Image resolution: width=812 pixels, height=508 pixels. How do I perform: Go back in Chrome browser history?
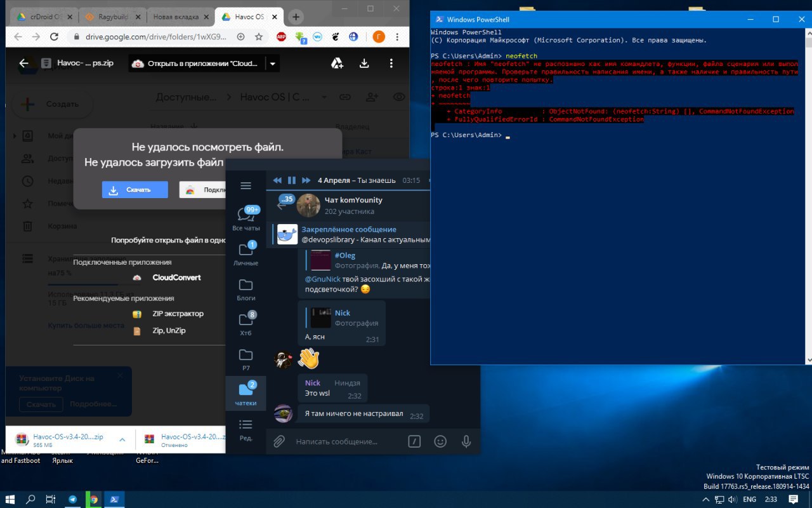[18, 37]
